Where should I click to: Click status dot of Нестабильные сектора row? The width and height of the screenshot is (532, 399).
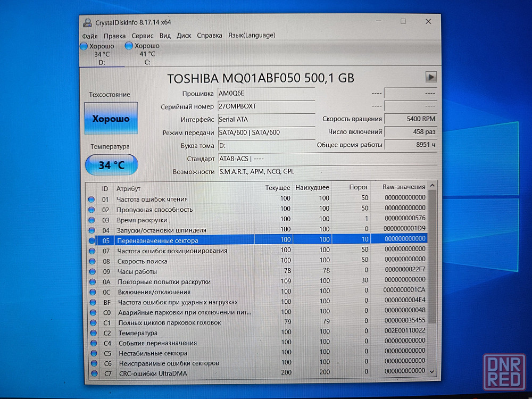94,353
